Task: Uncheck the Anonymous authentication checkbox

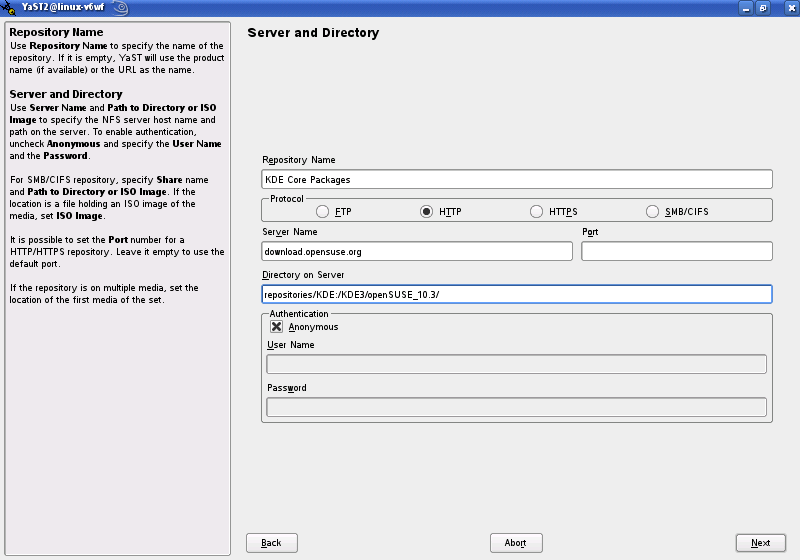Action: (x=277, y=326)
